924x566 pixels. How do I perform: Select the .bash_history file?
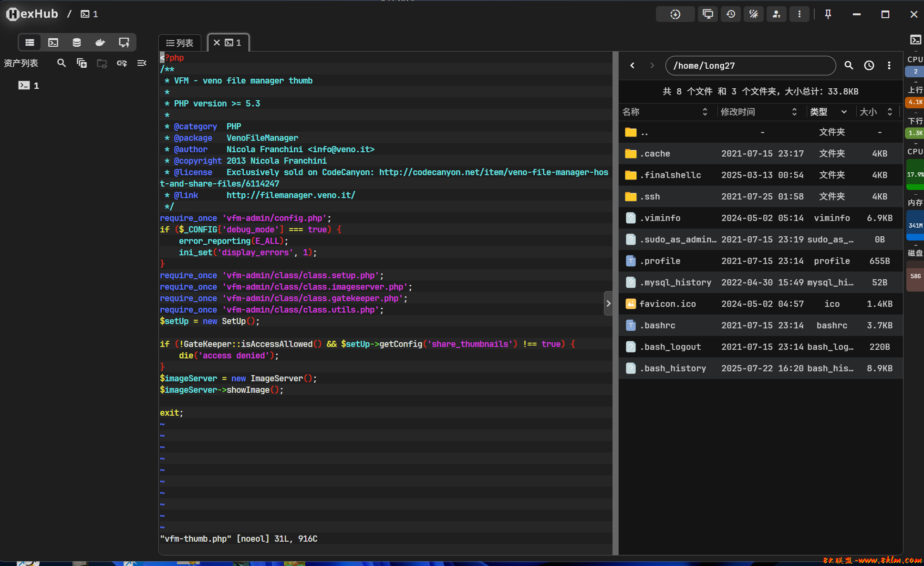[x=760, y=368]
